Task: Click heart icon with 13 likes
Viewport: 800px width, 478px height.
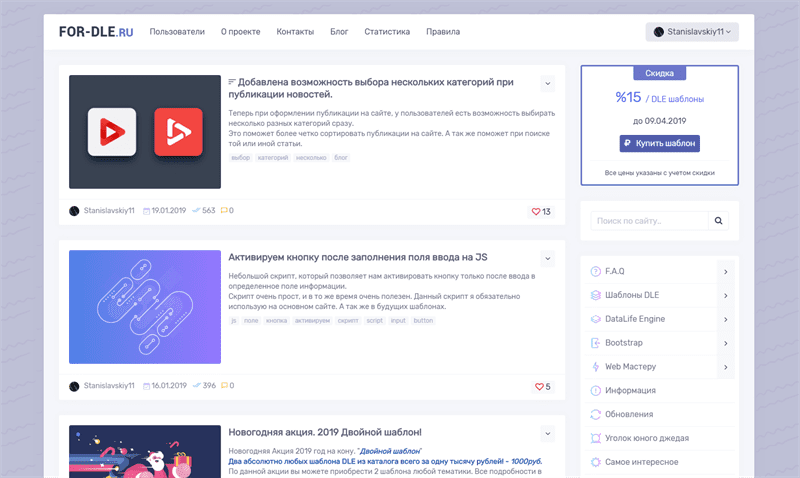Action: point(536,211)
